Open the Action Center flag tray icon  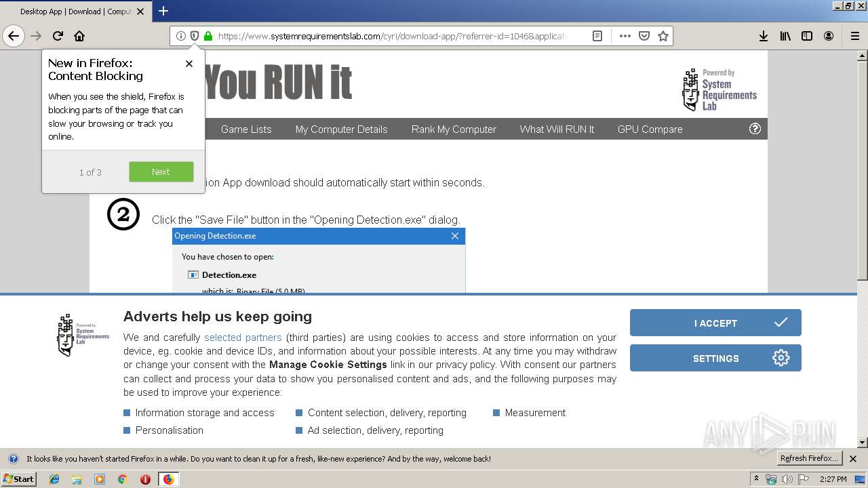802,479
